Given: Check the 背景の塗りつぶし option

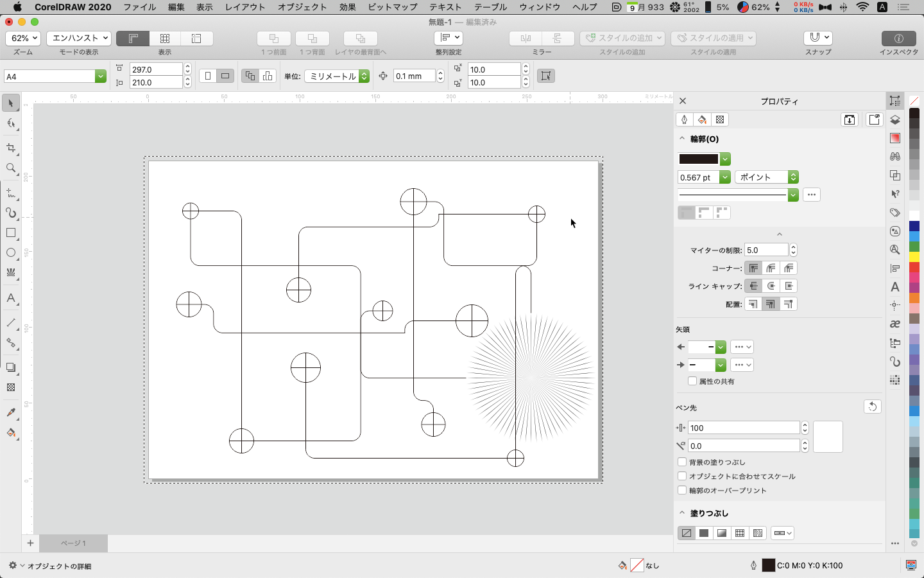Looking at the screenshot, I should coord(682,462).
